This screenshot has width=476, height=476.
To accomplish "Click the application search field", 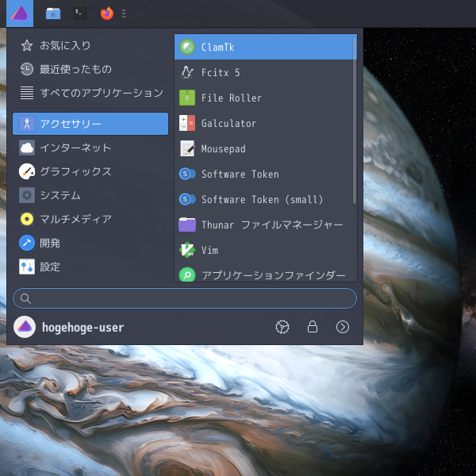I will coord(185,298).
